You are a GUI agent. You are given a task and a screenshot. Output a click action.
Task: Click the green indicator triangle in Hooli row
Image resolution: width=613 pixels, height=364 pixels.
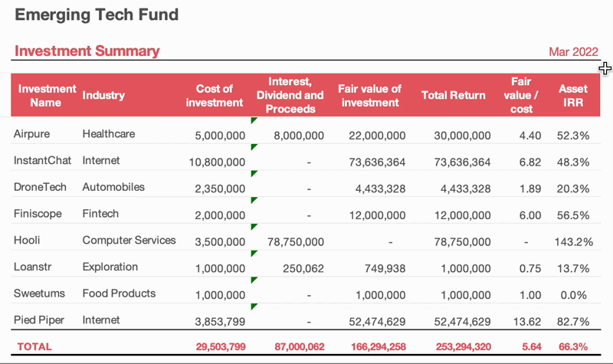[254, 227]
